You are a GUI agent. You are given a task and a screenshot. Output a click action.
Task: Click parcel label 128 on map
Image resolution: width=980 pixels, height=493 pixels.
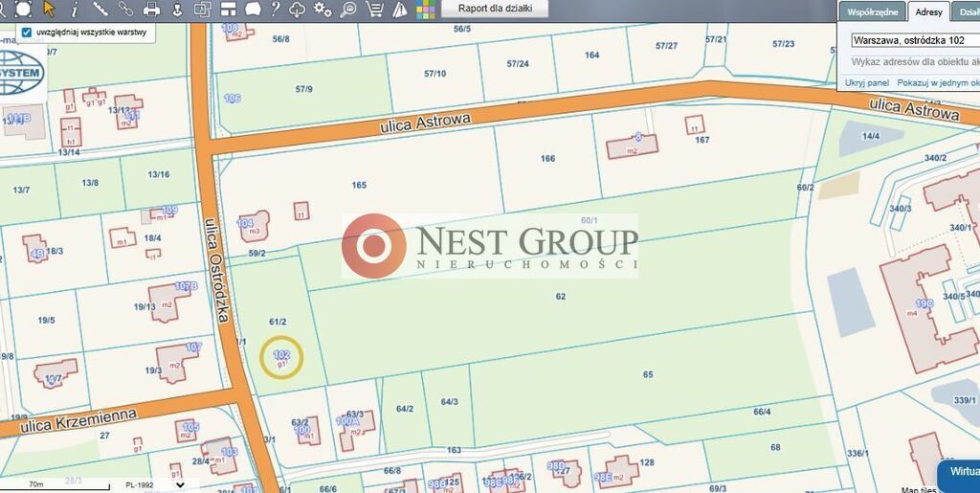[647, 462]
